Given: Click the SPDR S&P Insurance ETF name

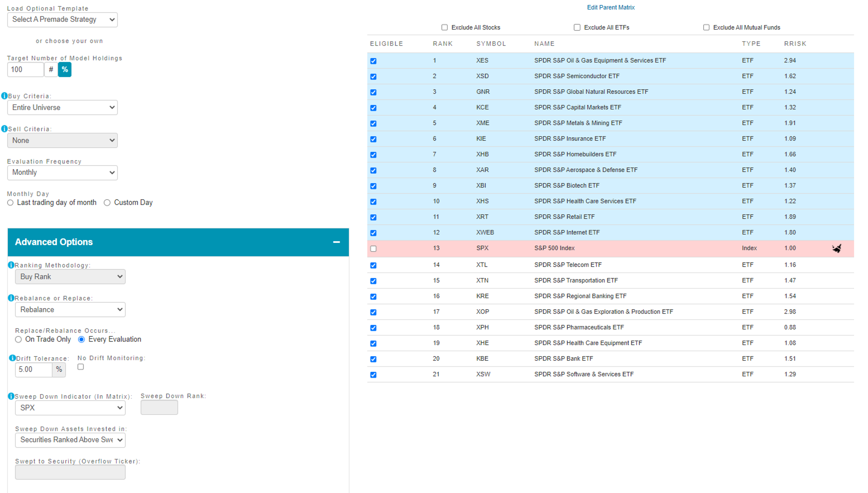Looking at the screenshot, I should 570,139.
